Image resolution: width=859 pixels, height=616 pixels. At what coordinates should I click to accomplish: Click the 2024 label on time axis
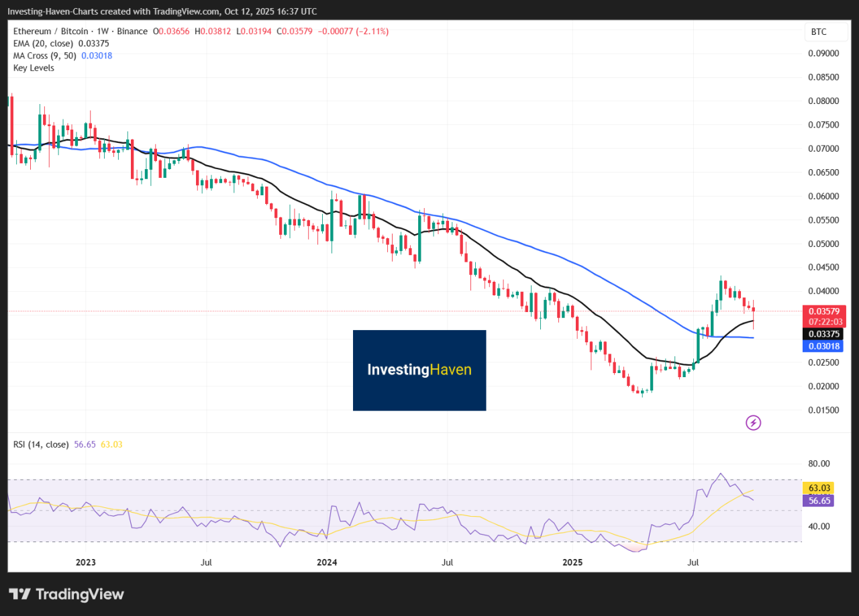point(327,561)
